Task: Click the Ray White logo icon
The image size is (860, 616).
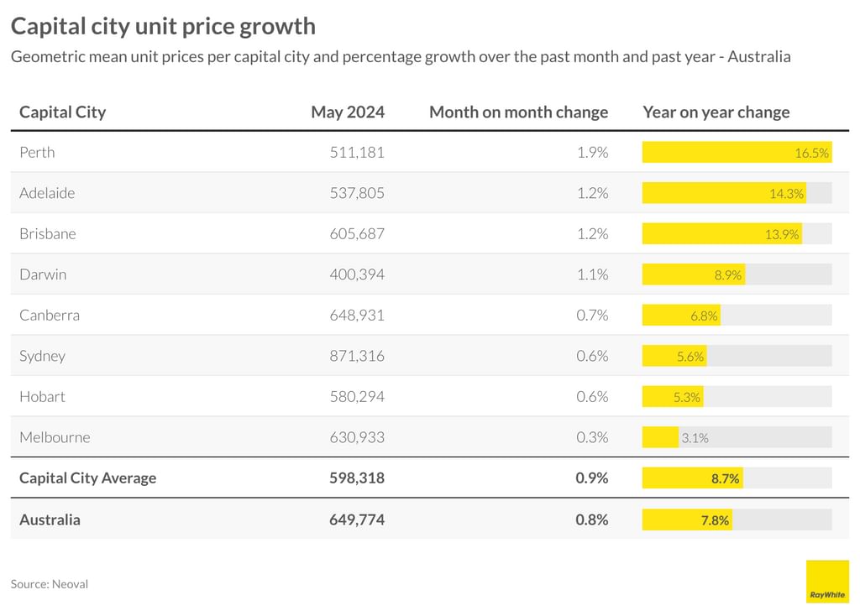Action: (827, 582)
